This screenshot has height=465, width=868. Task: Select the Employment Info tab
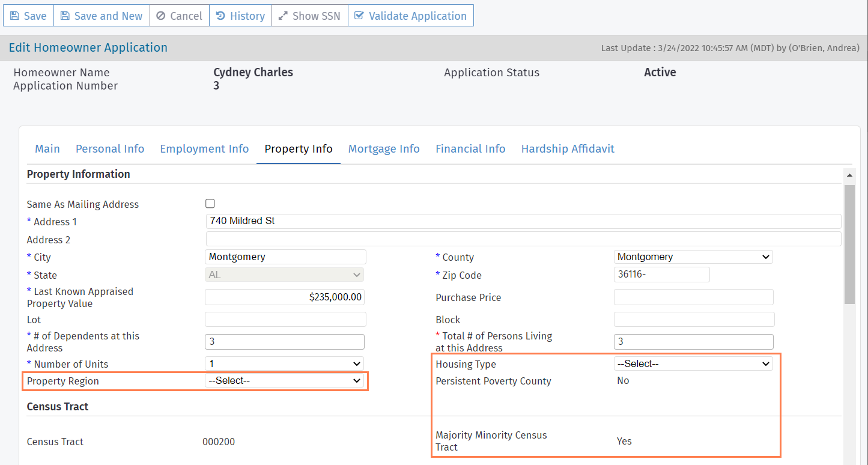pyautogui.click(x=204, y=149)
